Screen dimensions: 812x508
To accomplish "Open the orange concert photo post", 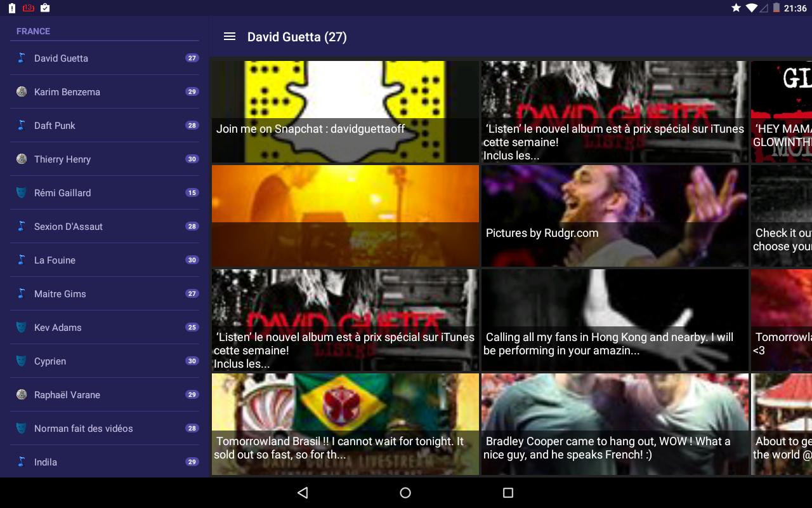I will pos(345,216).
